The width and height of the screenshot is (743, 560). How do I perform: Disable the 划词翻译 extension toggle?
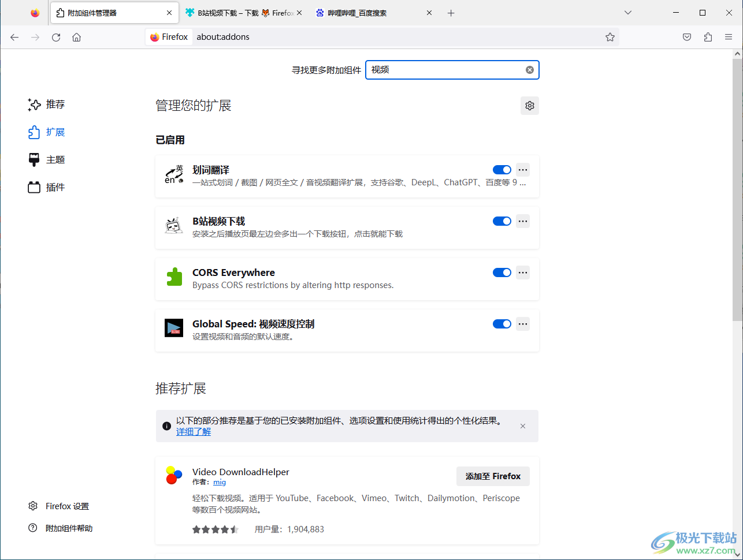502,170
